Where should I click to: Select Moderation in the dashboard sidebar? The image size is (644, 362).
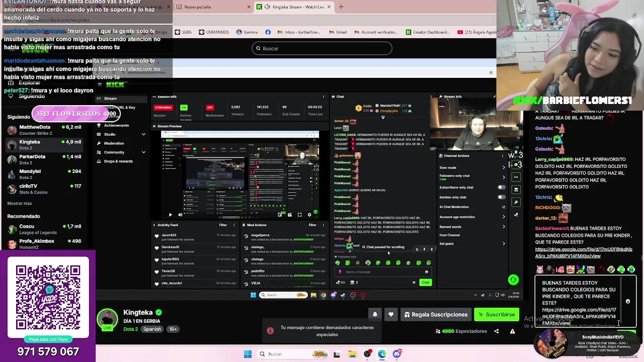[x=114, y=143]
